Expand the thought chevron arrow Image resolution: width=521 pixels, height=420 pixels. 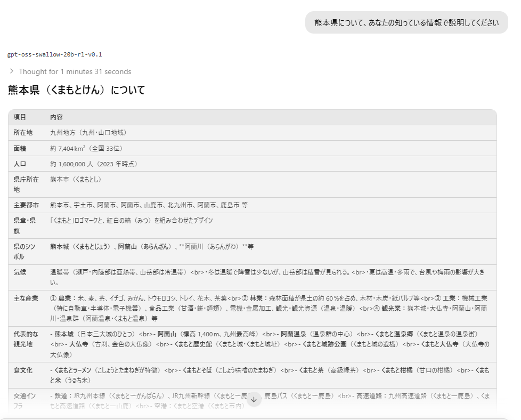11,71
